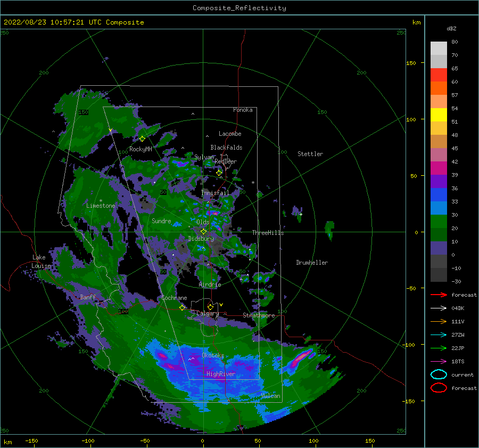Select the cyan 27ZW arrow icon
The height and width of the screenshot is (448, 479).
439,335
